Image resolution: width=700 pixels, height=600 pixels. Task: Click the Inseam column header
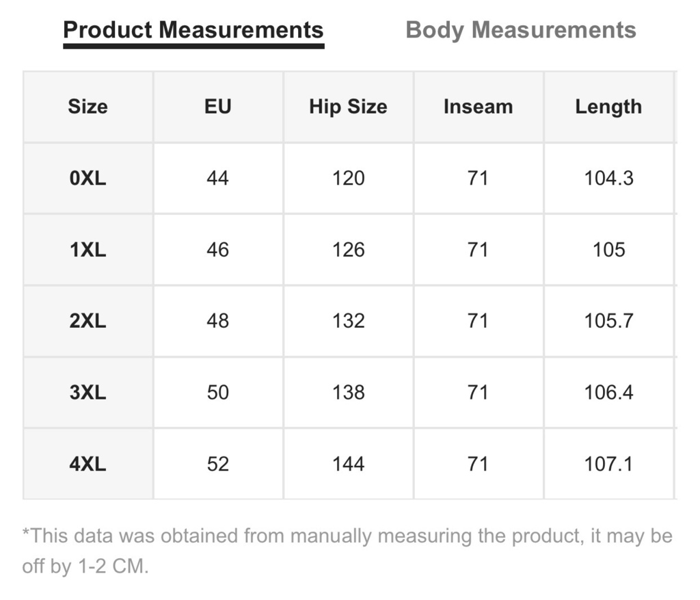click(x=478, y=107)
